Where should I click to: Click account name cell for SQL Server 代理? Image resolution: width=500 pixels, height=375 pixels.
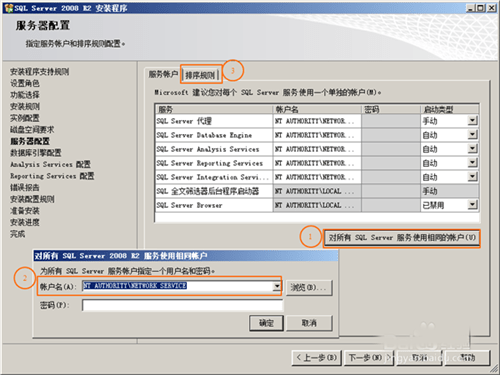click(x=317, y=121)
